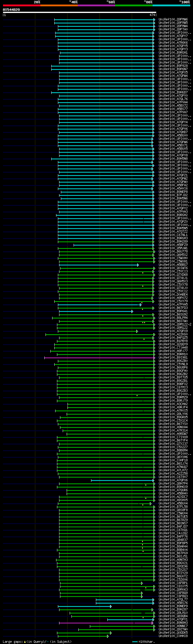The height and width of the screenshot is (644, 193).
Task: Select hit label UniRef100_A9NTH3
Action: [173, 560]
